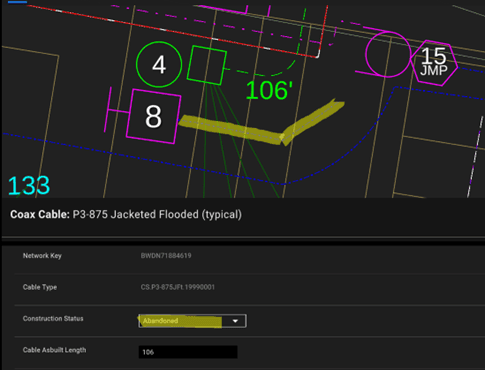
Task: Click the Coax Cable P3-875 Jacketed Flooded title
Action: [x=126, y=214]
